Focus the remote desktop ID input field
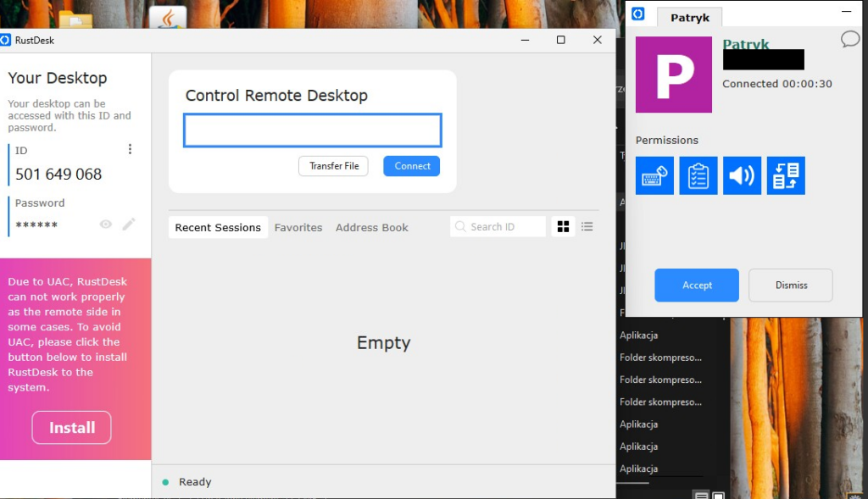 click(x=313, y=130)
